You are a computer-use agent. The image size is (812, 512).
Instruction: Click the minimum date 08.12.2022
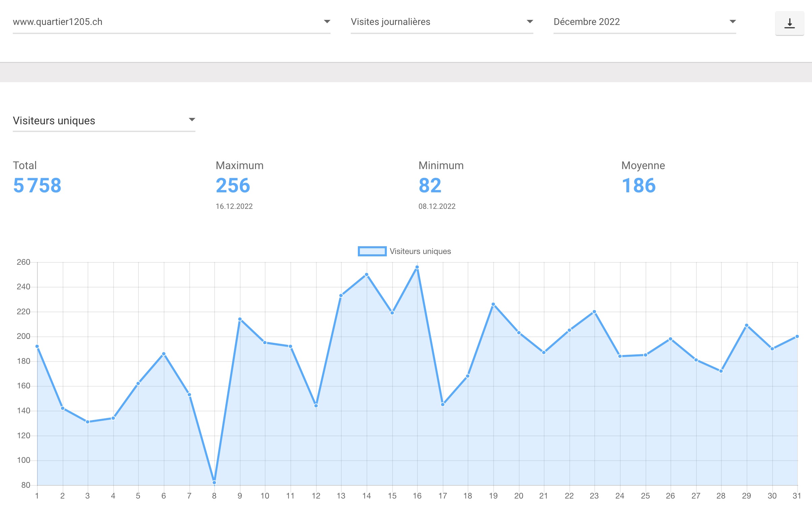coord(437,206)
